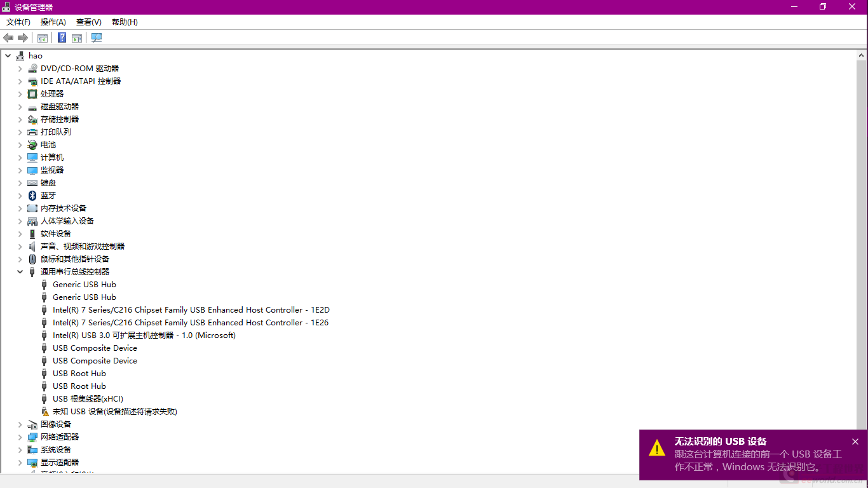868x488 pixels.
Task: Click the 内存技术设备 label
Action: click(64, 208)
